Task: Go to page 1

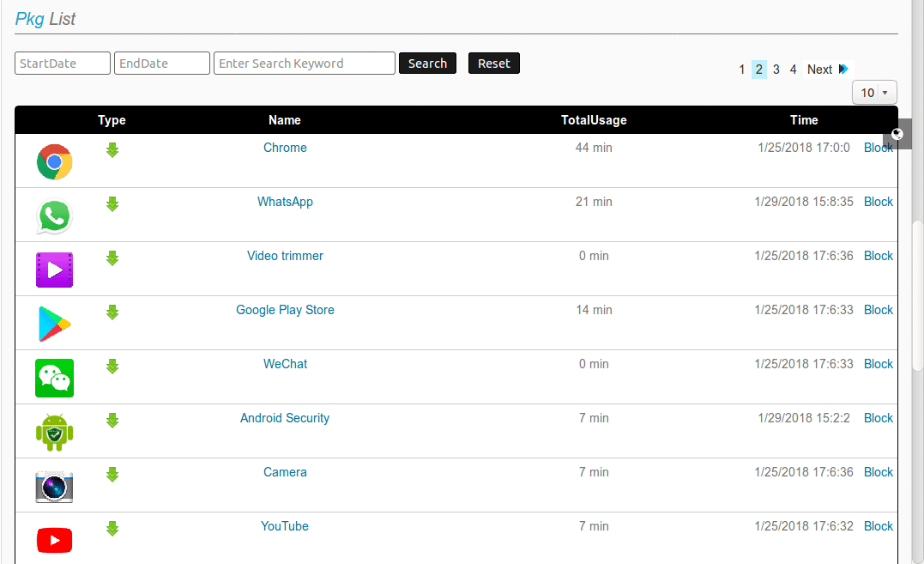Action: click(742, 70)
